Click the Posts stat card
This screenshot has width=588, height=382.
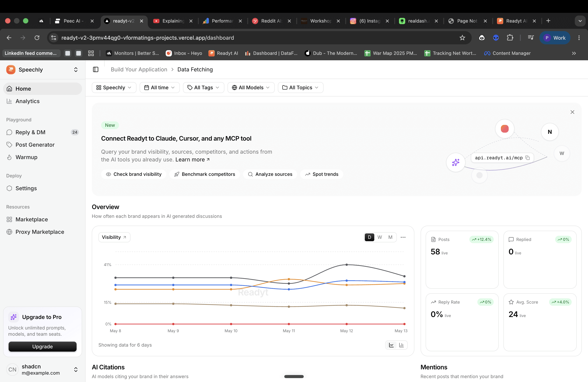[462, 259]
